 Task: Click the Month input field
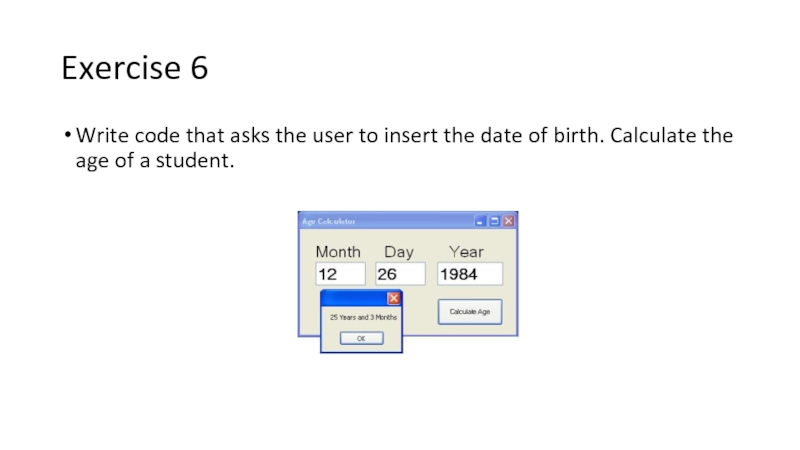coord(340,274)
